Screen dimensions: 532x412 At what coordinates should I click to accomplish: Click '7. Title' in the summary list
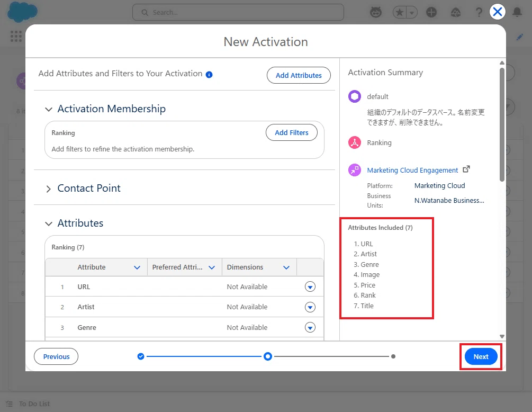coord(364,306)
